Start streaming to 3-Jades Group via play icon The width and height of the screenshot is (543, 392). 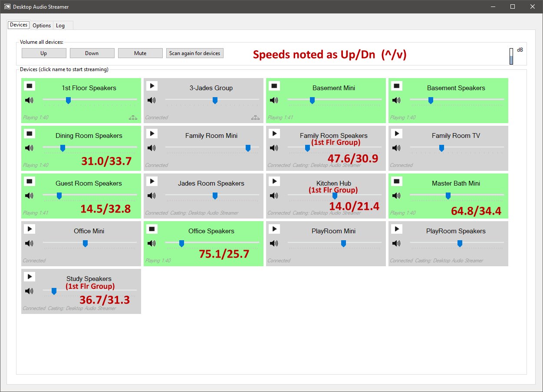pos(152,86)
